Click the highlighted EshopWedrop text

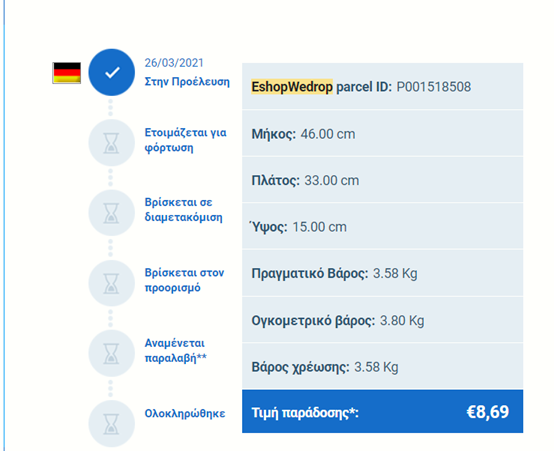click(x=292, y=87)
